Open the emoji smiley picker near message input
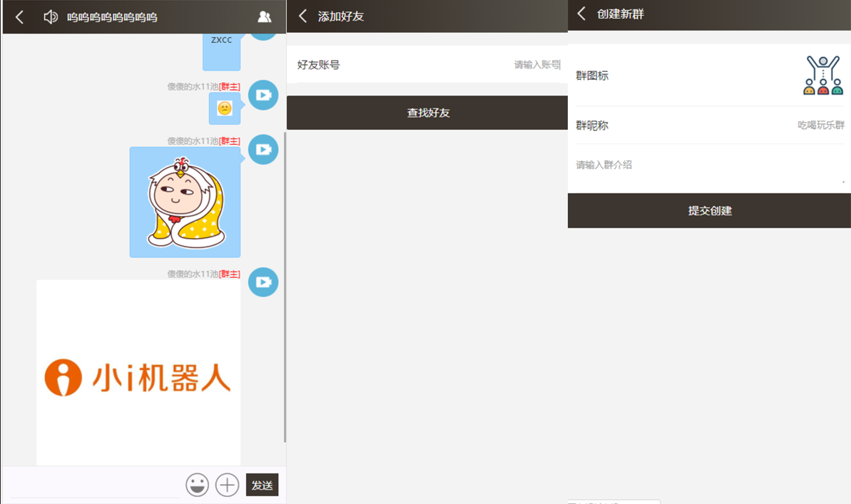This screenshot has width=851, height=504. (x=198, y=485)
